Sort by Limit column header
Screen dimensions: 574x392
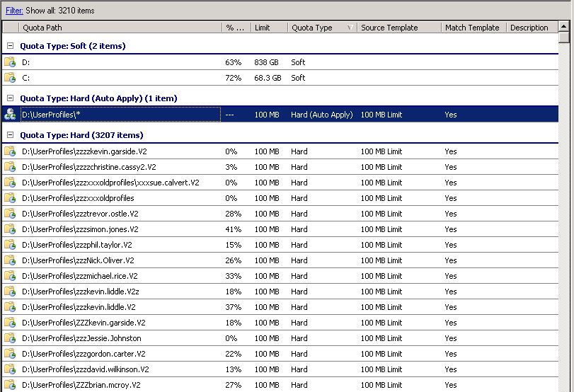268,28
